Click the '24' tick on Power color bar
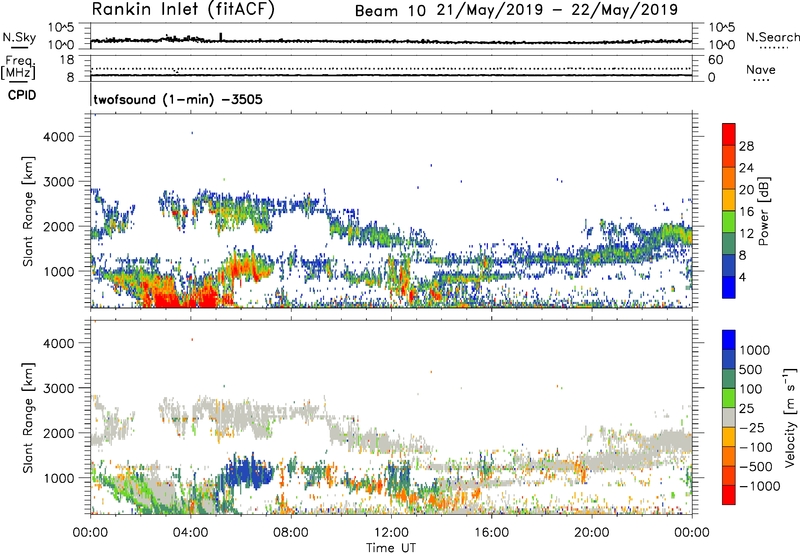Image resolution: width=800 pixels, height=554 pixels. (746, 168)
